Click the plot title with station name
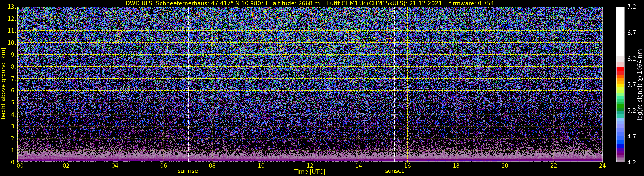Screen dimensions: 644x176 point(309,3)
